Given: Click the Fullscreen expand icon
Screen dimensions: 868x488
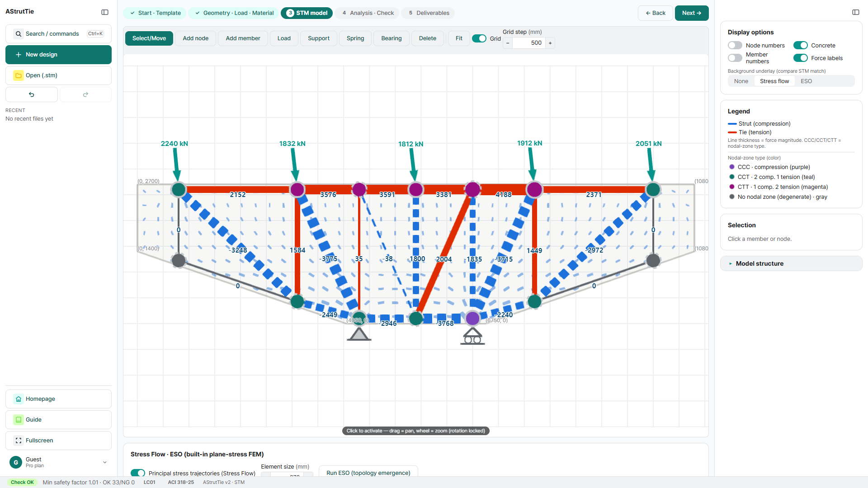Looking at the screenshot, I should (x=19, y=441).
